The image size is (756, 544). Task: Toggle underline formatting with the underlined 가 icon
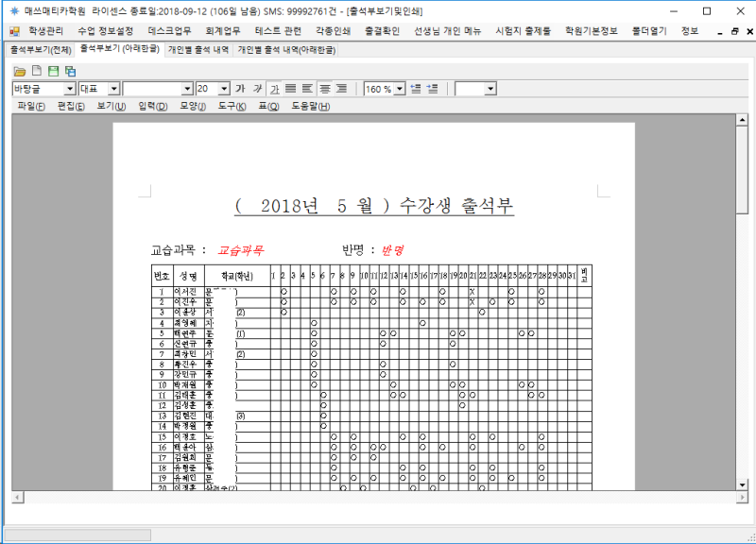tap(274, 88)
